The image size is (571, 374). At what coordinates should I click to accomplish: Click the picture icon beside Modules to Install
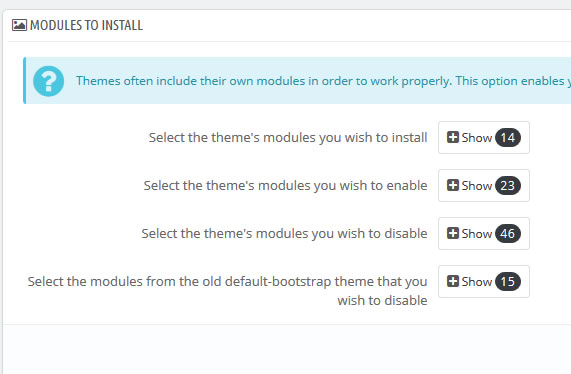coord(19,25)
